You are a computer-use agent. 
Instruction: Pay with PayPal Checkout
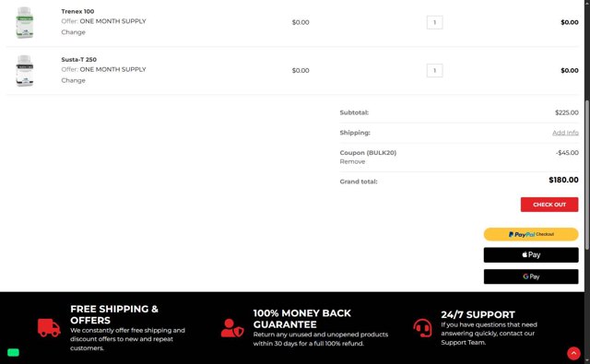[531, 234]
